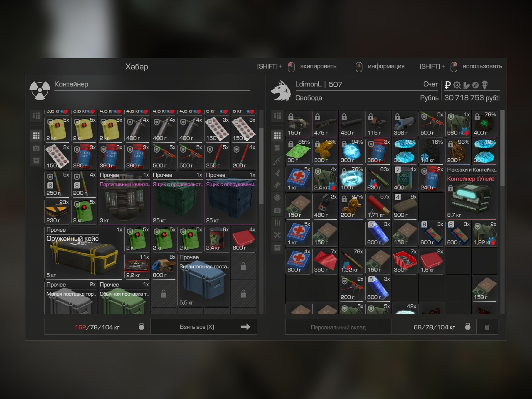Click the Хабар panel title

137,67
